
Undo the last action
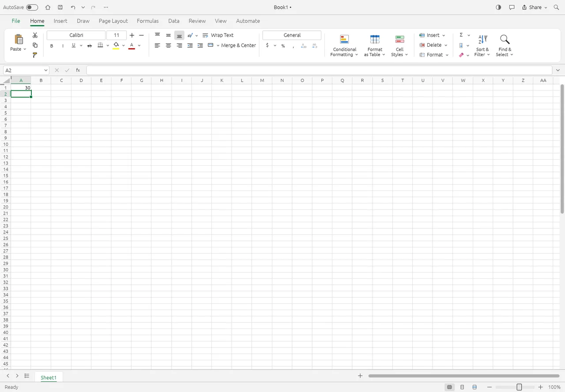point(73,7)
